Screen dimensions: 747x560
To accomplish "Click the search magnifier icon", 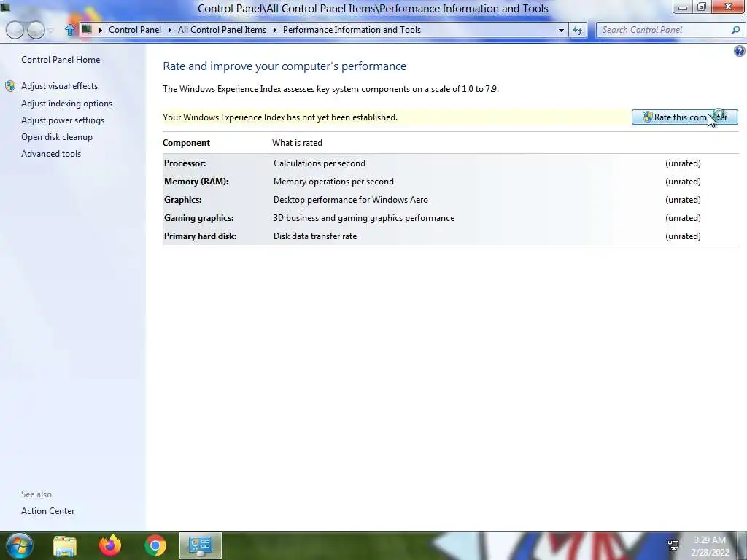I will [x=735, y=30].
